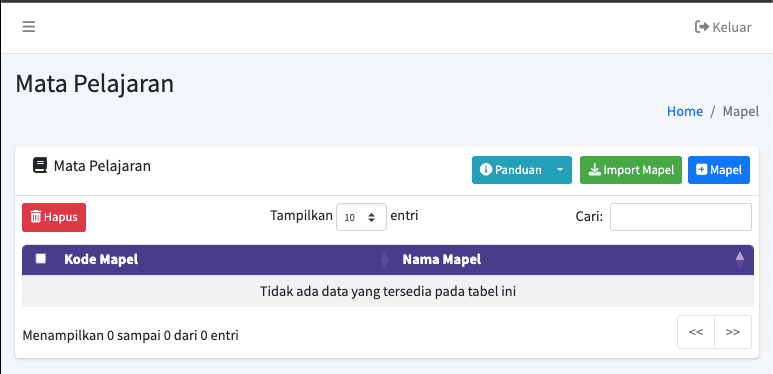Image resolution: width=773 pixels, height=374 pixels.
Task: Sort by Nama Mapel column arrows
Action: (739, 259)
